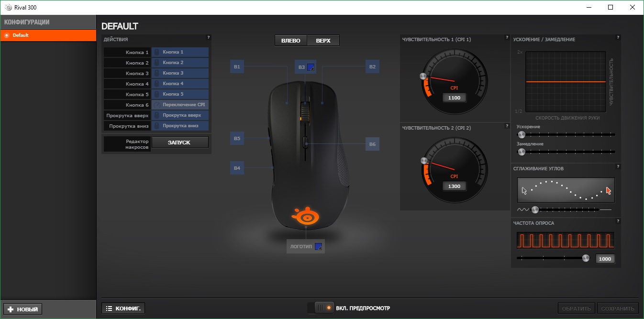Open the Кнопка 1 action dropdown
The width and height of the screenshot is (644, 319).
click(180, 52)
